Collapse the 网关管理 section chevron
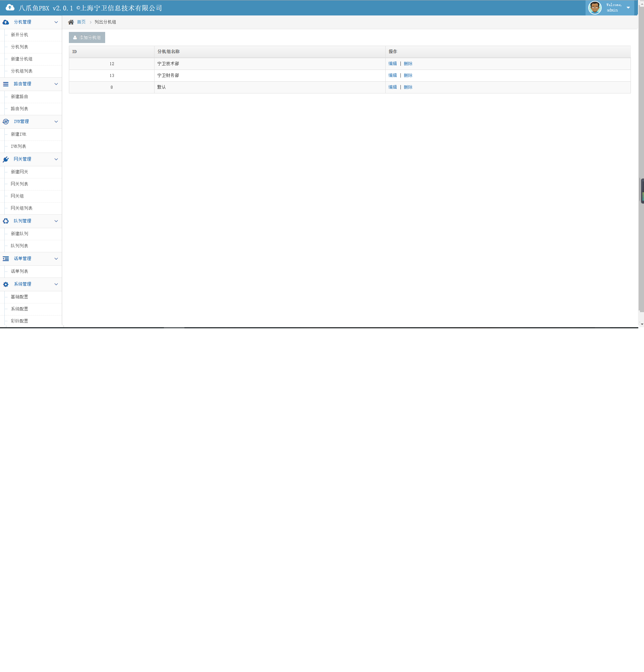This screenshot has height=672, width=644. 56,159
